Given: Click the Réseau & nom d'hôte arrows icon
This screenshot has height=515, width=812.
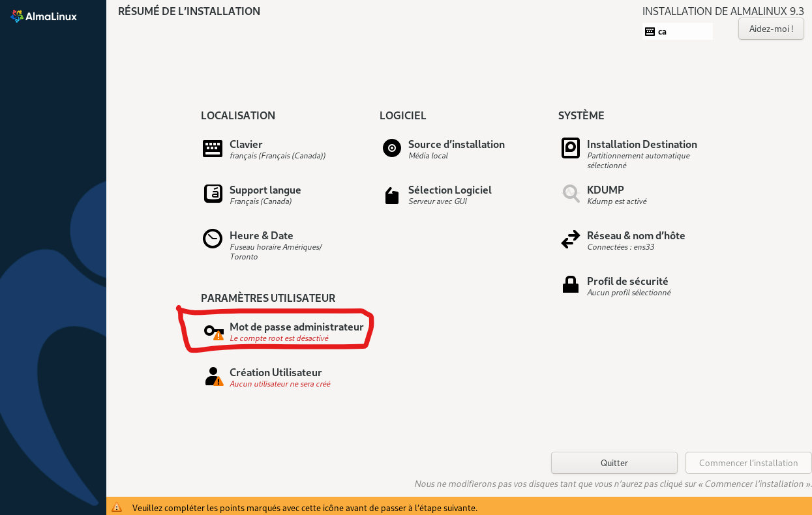Looking at the screenshot, I should [x=571, y=239].
